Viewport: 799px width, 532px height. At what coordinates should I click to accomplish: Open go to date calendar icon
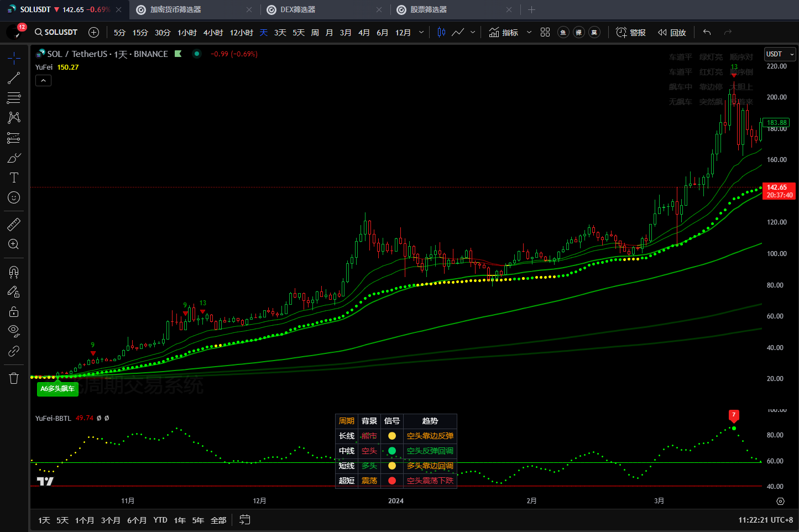point(245,520)
